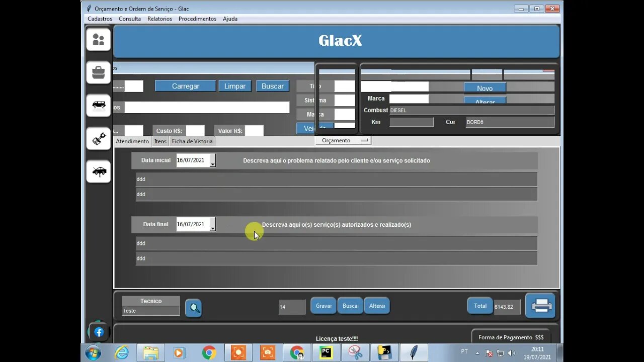Image resolution: width=644 pixels, height=362 pixels.
Task: Click Tecnico field containing Teste
Action: click(151, 311)
